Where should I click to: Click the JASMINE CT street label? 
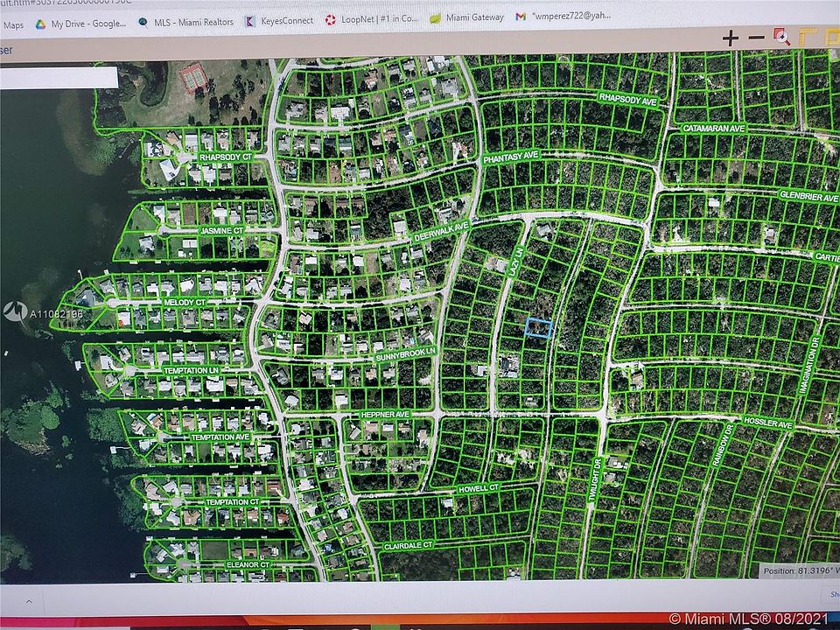pos(221,231)
